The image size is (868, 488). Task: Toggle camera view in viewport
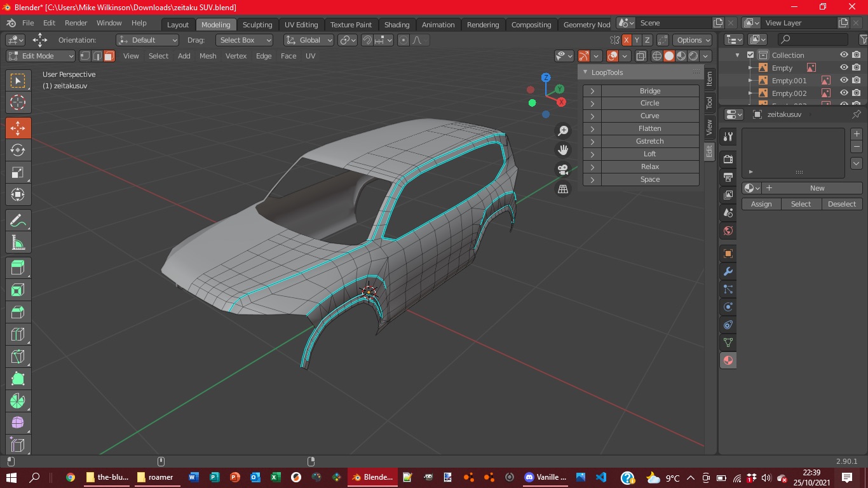point(562,170)
